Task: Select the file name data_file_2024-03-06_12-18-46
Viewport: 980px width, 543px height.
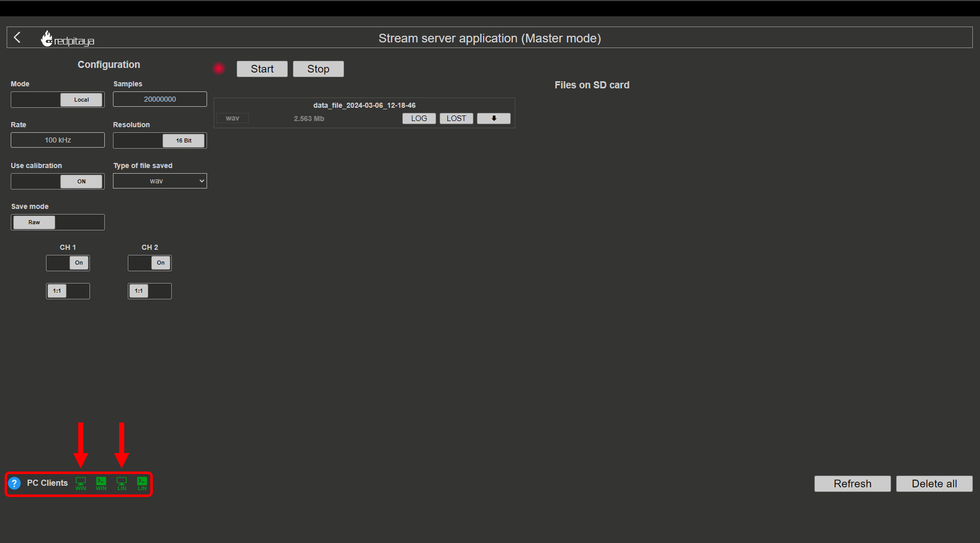Action: pos(364,105)
